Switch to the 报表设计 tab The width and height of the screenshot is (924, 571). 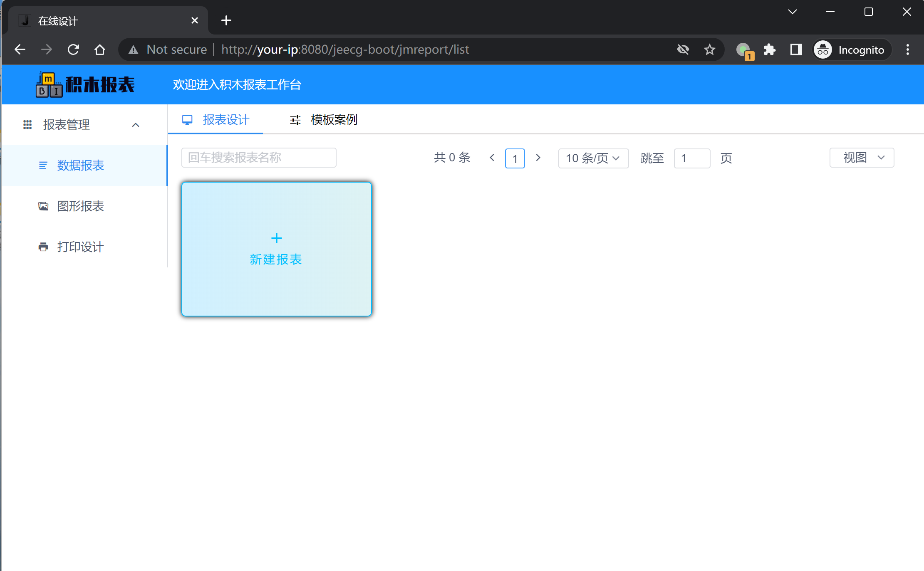pyautogui.click(x=225, y=119)
